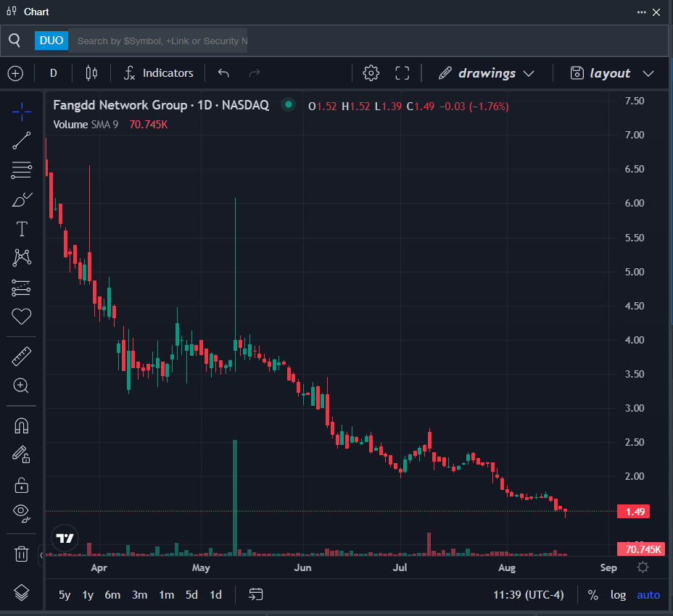Click the Fangdd Network Group symbol title
The height and width of the screenshot is (616, 673).
161,105
